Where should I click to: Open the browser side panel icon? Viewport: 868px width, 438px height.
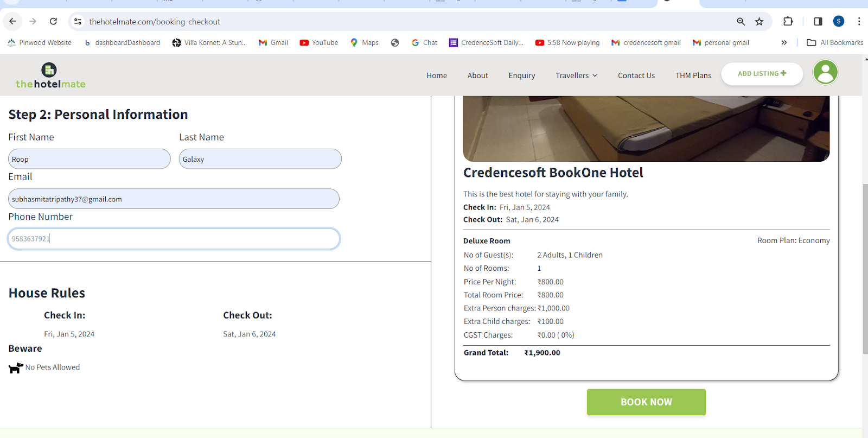[x=818, y=22]
